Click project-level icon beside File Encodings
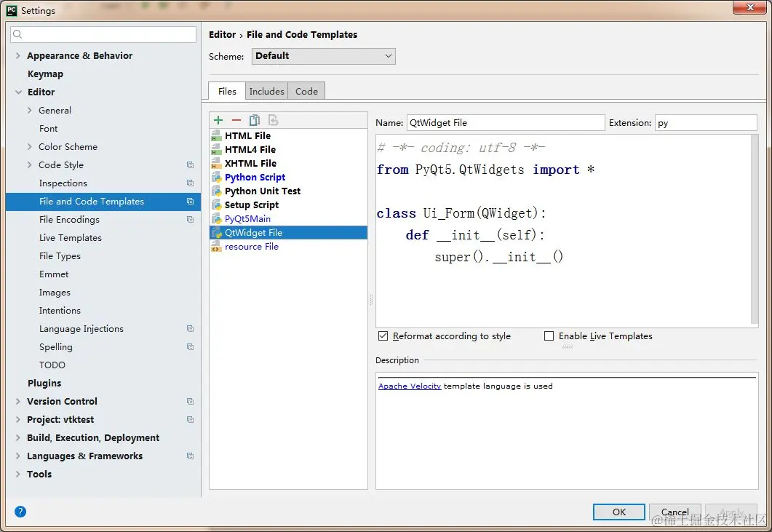 tap(190, 220)
